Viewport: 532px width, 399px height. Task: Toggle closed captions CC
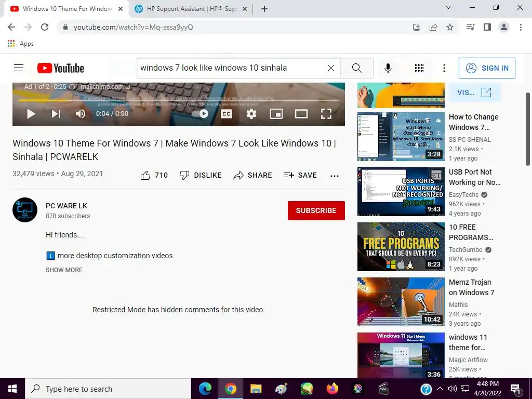pyautogui.click(x=227, y=114)
